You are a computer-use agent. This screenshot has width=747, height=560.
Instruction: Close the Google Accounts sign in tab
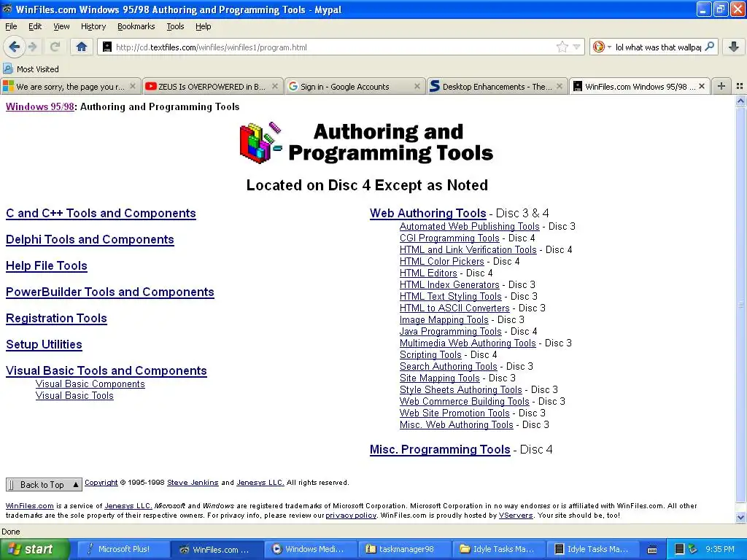pos(417,86)
